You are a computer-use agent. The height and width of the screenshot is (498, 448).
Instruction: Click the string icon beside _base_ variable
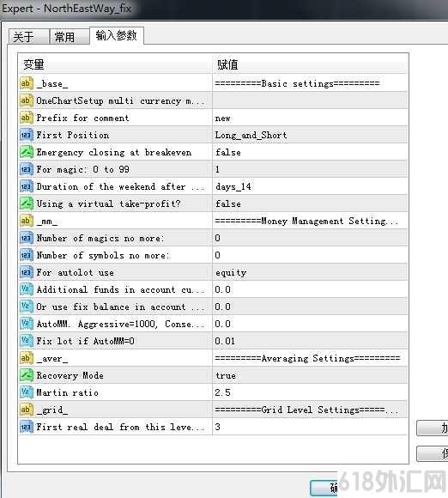click(x=27, y=83)
